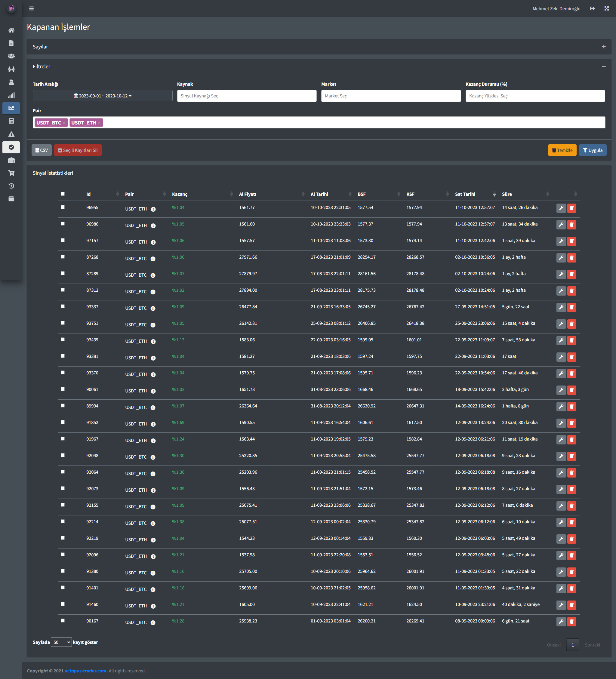616x679 pixels.
Task: Open the signal bars icon in sidebar
Action: point(11,95)
